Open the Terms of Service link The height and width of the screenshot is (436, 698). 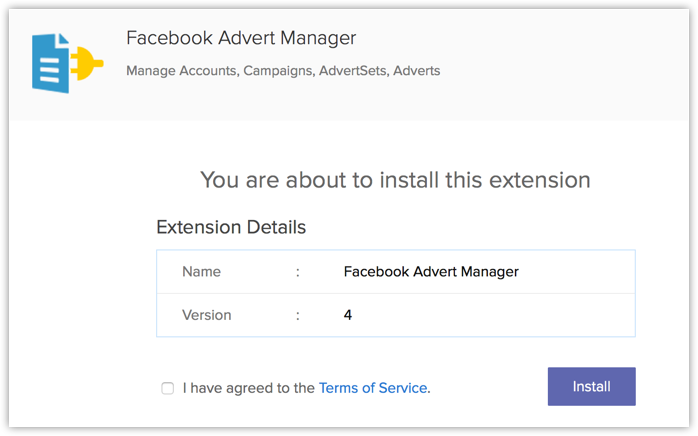[x=374, y=388]
